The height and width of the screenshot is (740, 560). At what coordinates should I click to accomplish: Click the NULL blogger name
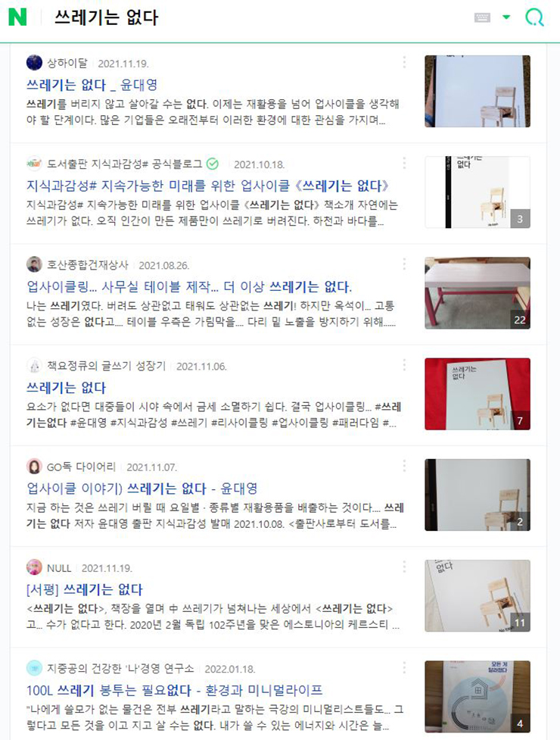click(59, 568)
